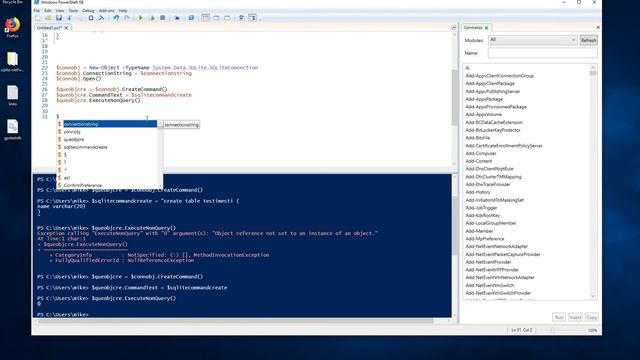Select Add-Computer command in list
The width and height of the screenshot is (640, 360).
[x=481, y=153]
